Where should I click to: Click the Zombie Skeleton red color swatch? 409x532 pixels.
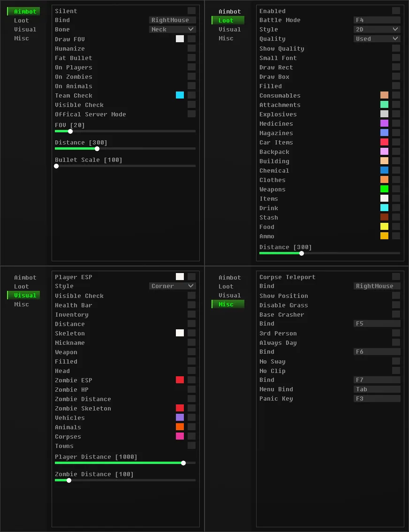click(x=180, y=408)
